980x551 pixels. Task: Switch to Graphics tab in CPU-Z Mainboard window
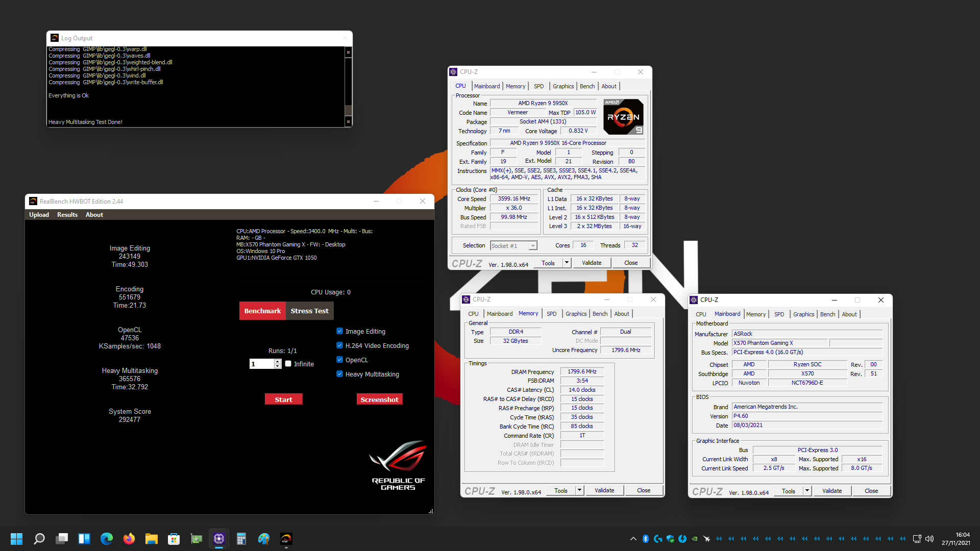click(803, 314)
